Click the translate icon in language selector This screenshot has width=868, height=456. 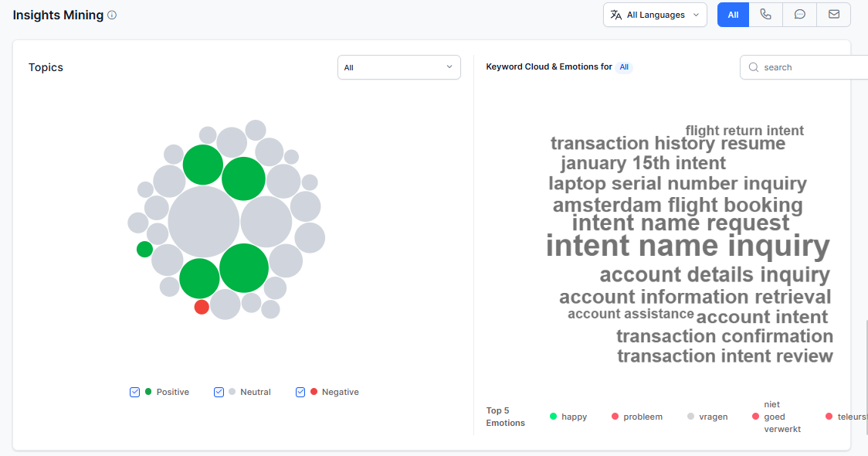point(615,15)
